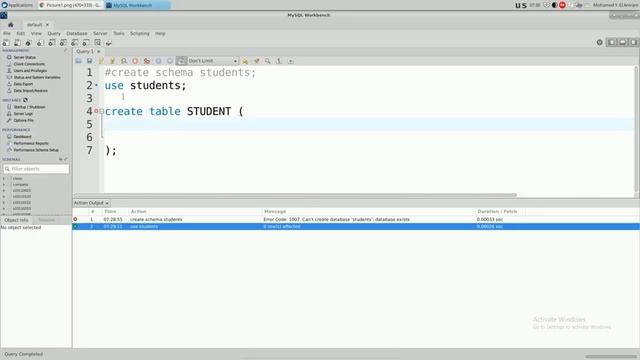Click the create stored procedure toolbar icon
640x360 pixels.
(x=74, y=42)
